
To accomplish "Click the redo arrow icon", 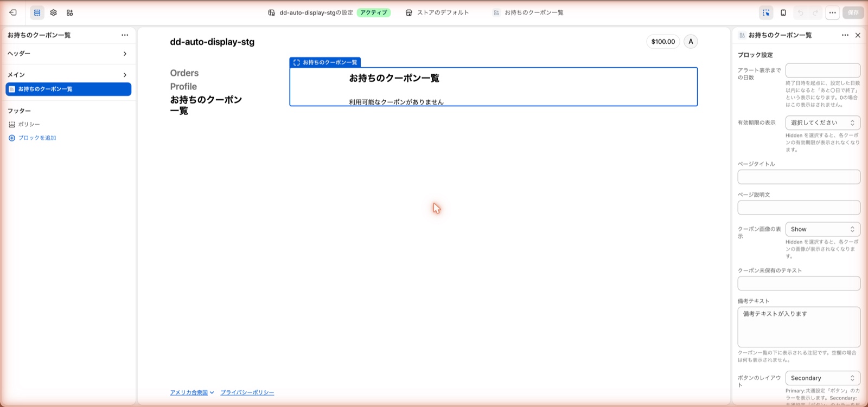I will click(815, 12).
